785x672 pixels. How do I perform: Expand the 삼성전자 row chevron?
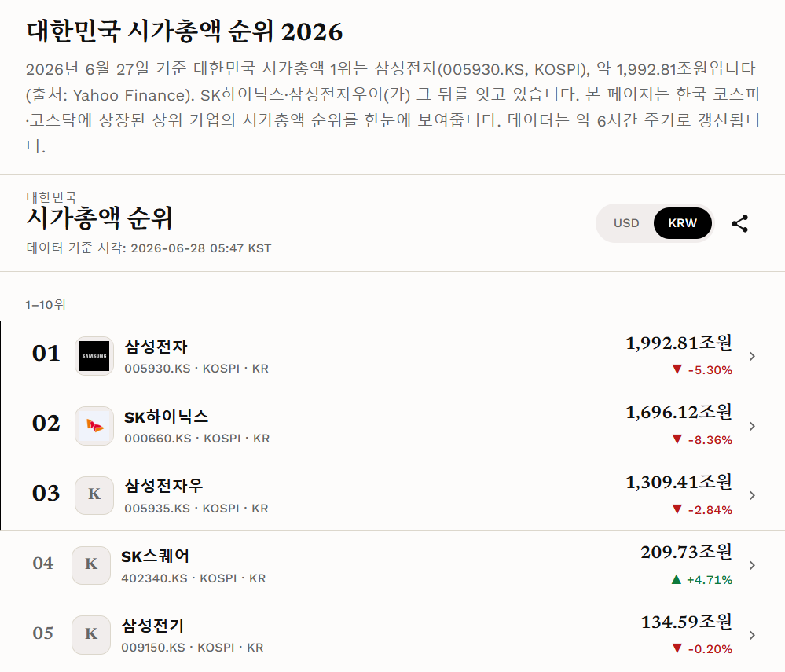click(752, 356)
